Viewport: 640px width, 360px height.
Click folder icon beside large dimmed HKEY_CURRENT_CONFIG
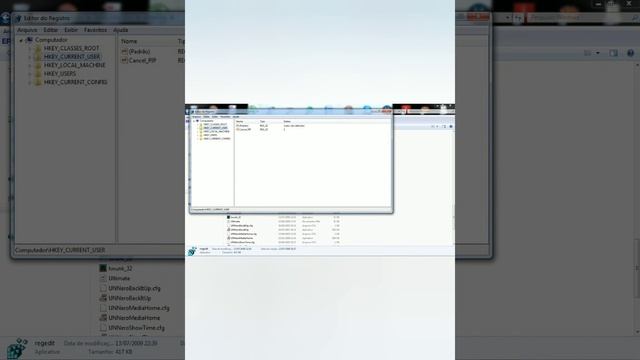tap(38, 82)
